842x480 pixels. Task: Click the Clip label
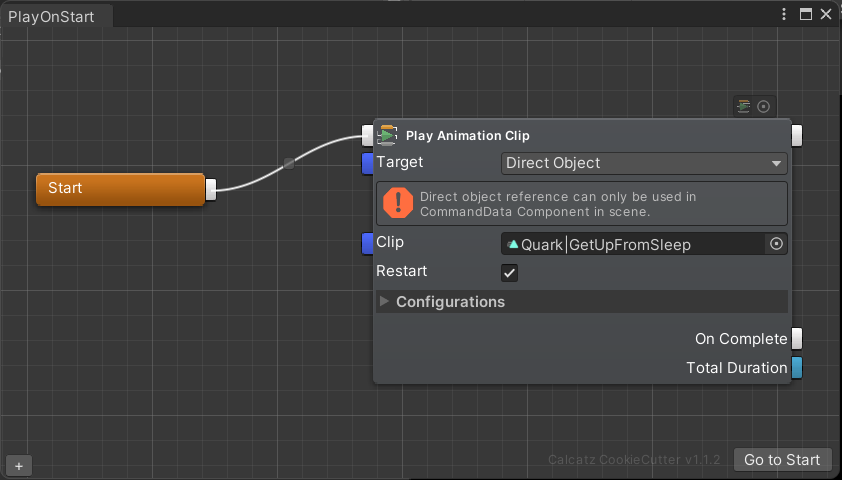pyautogui.click(x=390, y=242)
